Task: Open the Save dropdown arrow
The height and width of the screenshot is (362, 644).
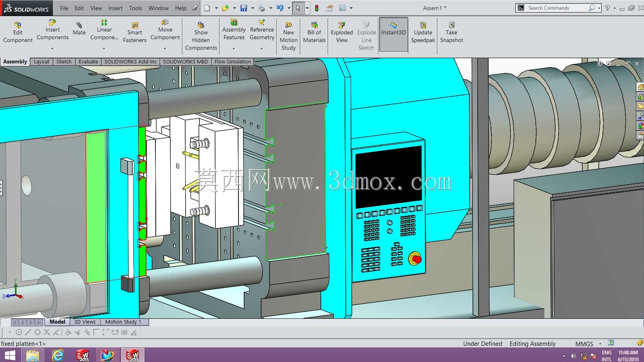Action: point(253,8)
